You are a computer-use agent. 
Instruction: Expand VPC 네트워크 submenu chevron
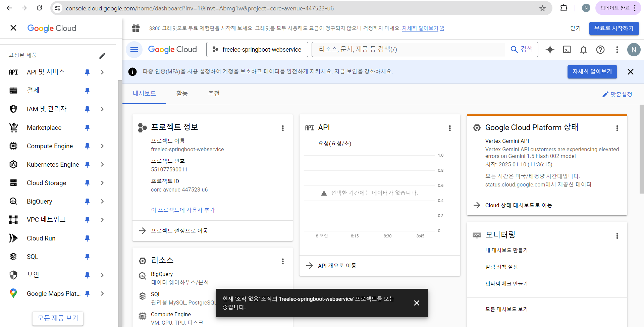point(102,220)
